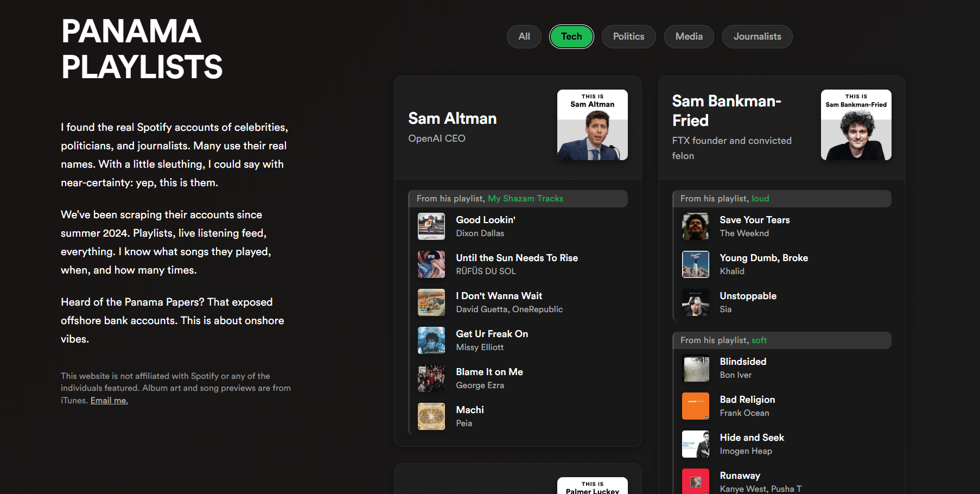Click Blame It on Me album art
Image resolution: width=980 pixels, height=494 pixels.
pyautogui.click(x=431, y=378)
